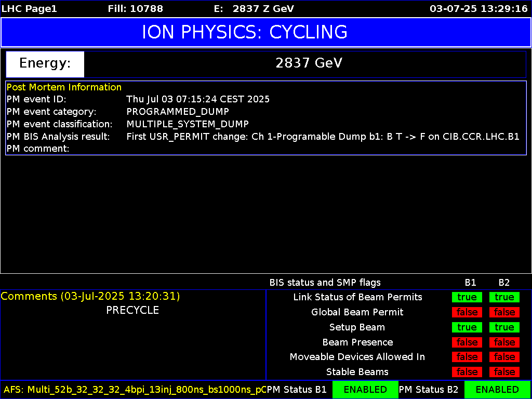Click the AFS: Multi_52b filling scheme text
This screenshot has height=399, width=532.
[x=135, y=389]
